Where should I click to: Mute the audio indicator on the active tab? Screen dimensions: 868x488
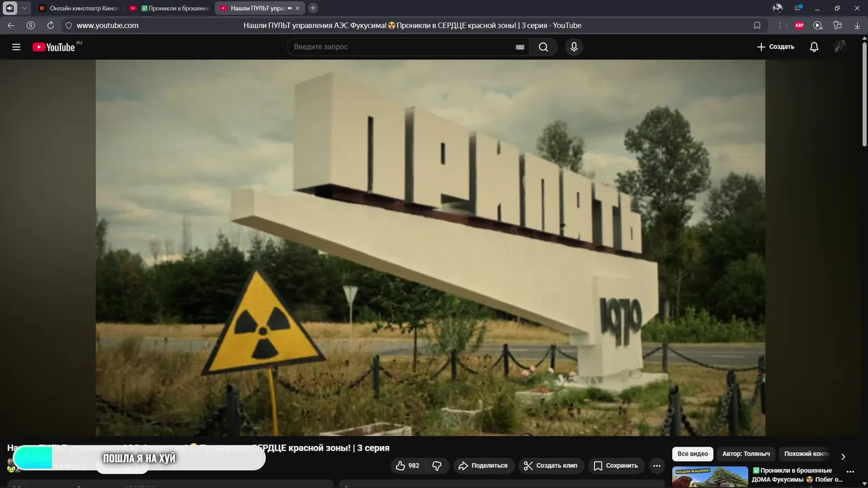[x=290, y=8]
